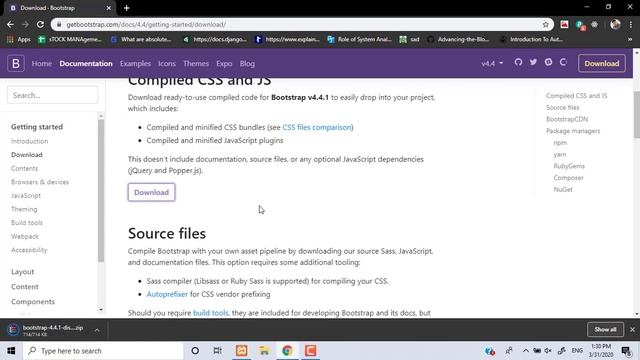640x360 pixels.
Task: Expand the Content sidebar section
Action: point(24,287)
